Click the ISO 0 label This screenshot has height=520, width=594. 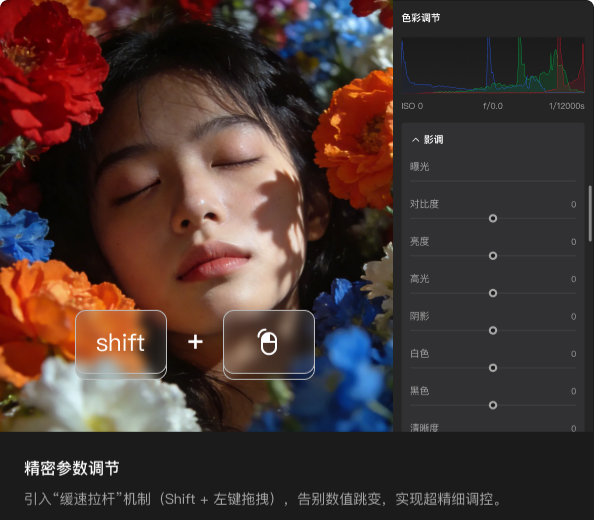[x=412, y=106]
